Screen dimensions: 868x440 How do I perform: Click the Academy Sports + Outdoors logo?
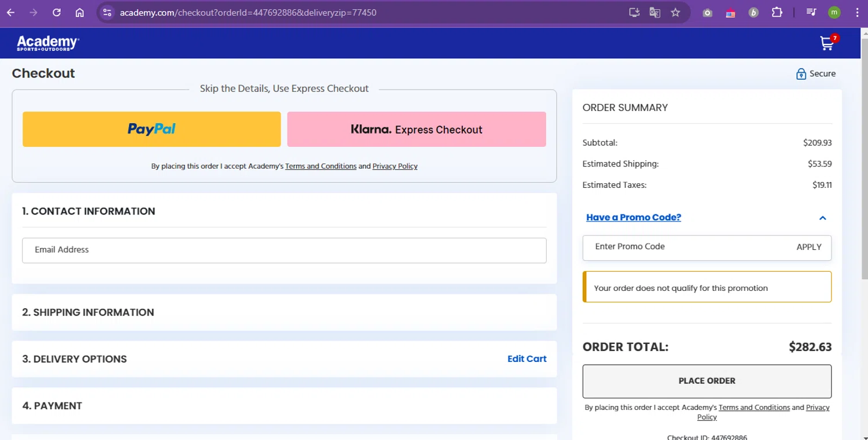47,43
